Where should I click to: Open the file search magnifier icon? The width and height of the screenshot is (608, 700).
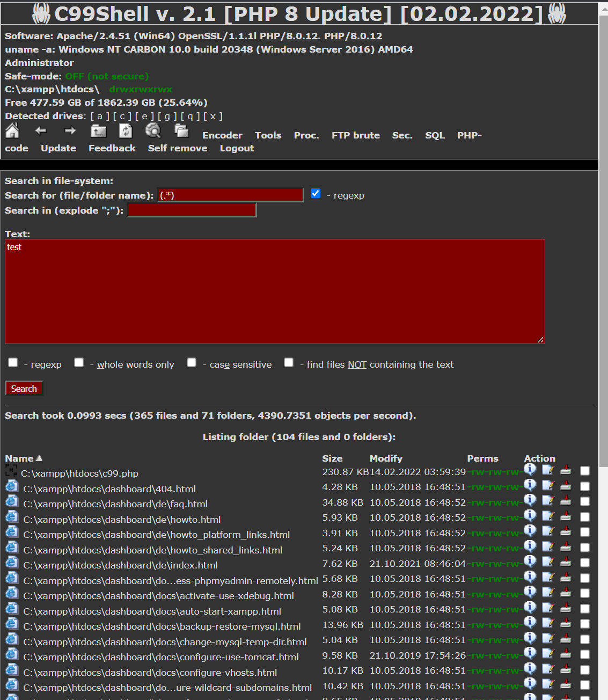pos(153,130)
